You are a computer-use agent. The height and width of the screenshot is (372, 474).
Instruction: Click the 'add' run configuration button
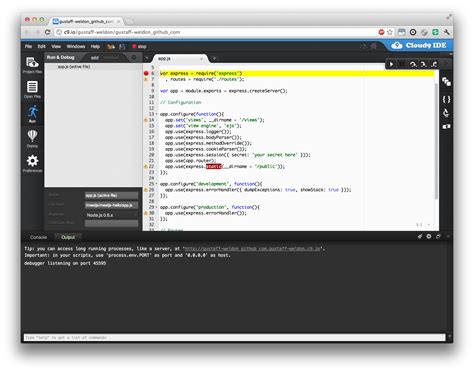pos(95,58)
